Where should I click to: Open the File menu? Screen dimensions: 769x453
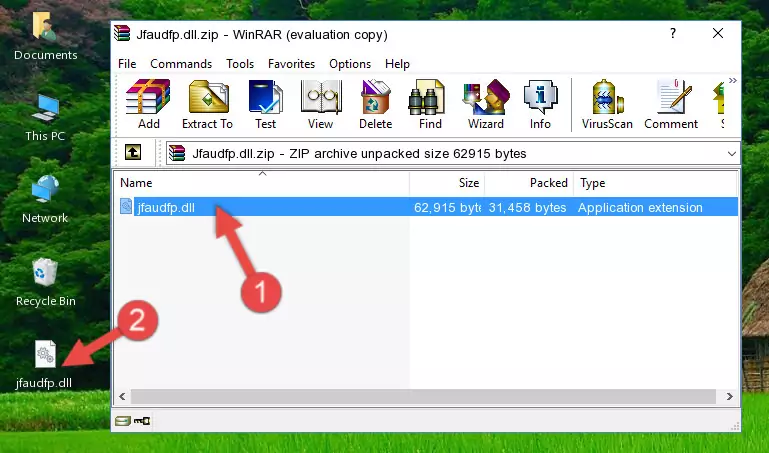point(127,64)
